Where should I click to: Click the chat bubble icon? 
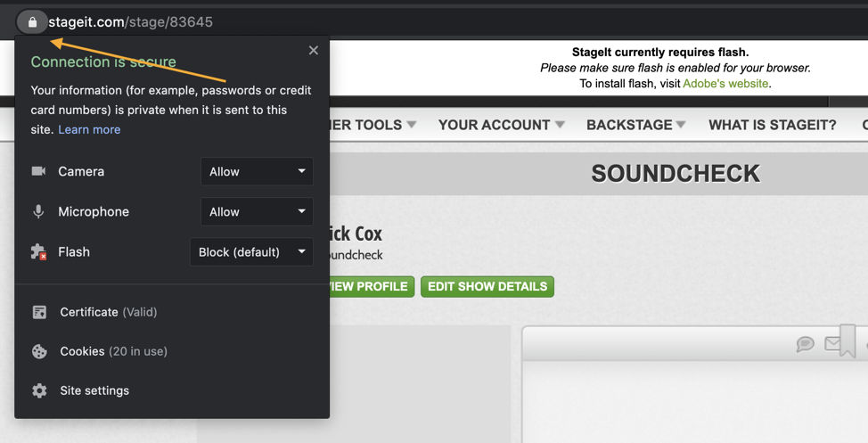pyautogui.click(x=805, y=344)
